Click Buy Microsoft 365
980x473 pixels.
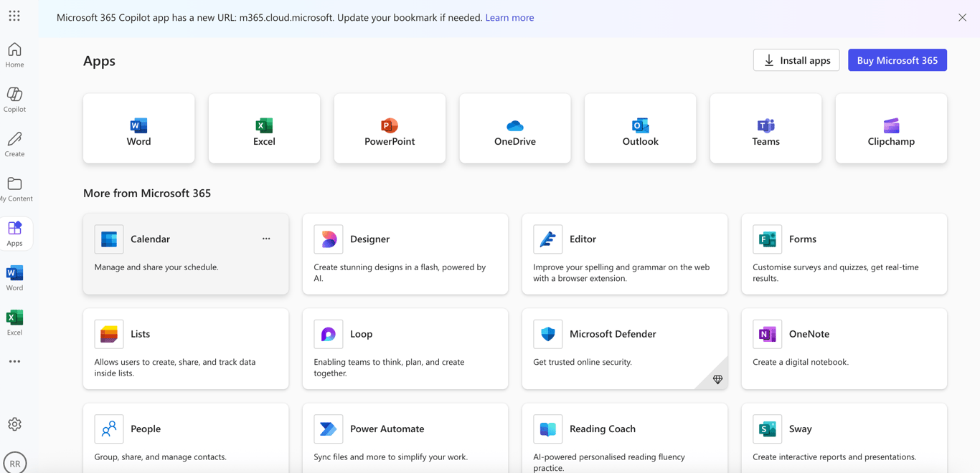tap(897, 60)
